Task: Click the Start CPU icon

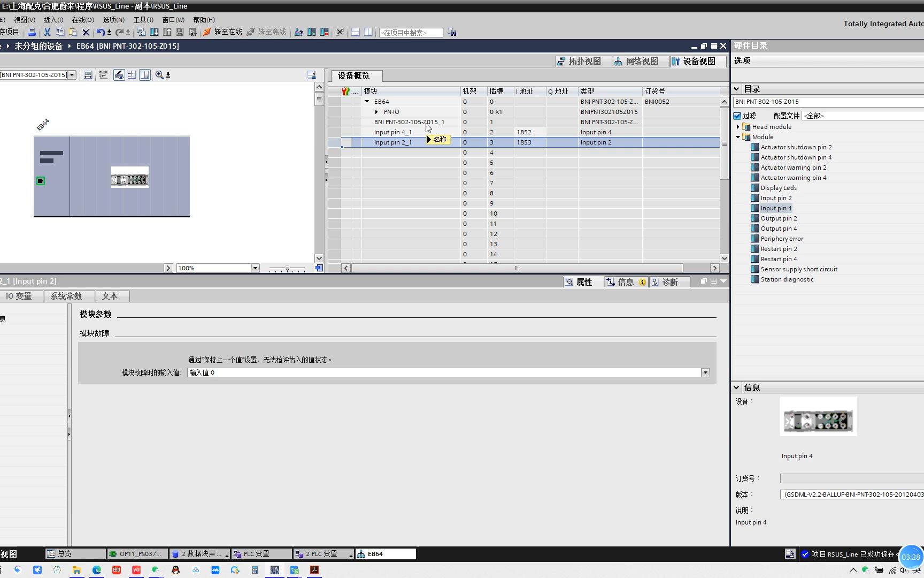Action: pos(311,32)
